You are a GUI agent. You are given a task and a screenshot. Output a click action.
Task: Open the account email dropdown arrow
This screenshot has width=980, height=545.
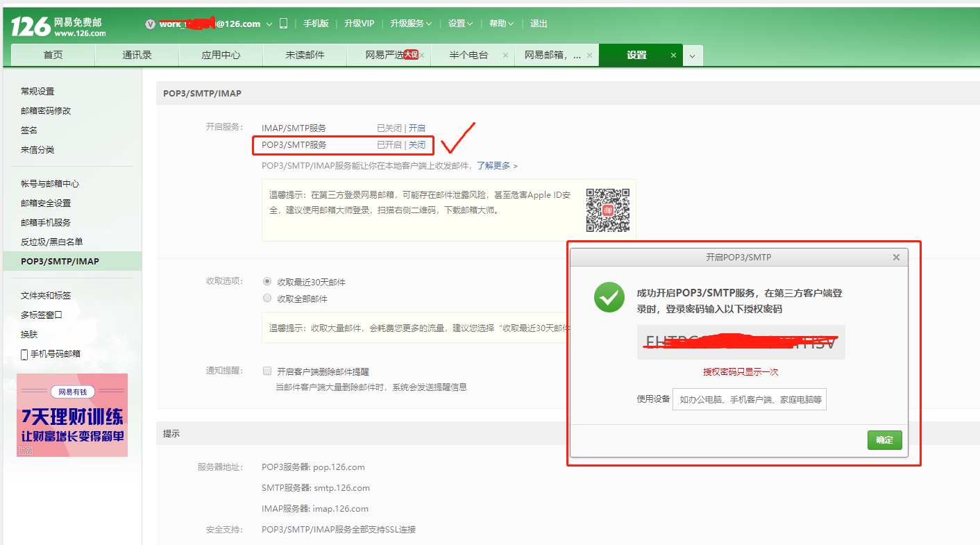coord(267,23)
